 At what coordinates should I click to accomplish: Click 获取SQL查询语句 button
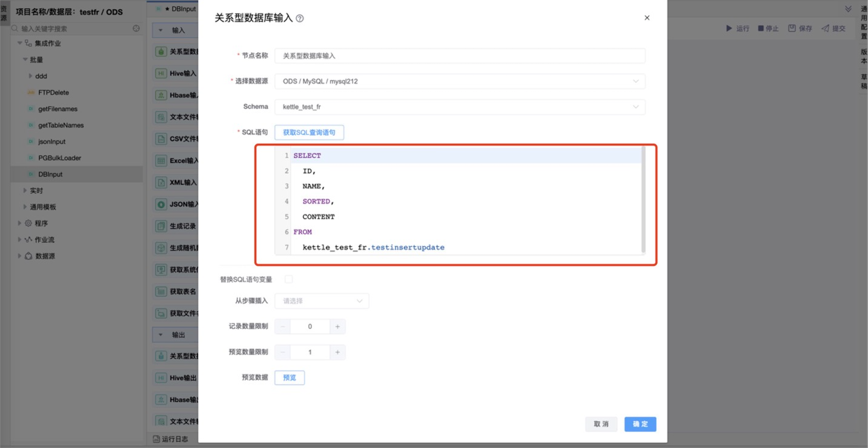point(309,132)
